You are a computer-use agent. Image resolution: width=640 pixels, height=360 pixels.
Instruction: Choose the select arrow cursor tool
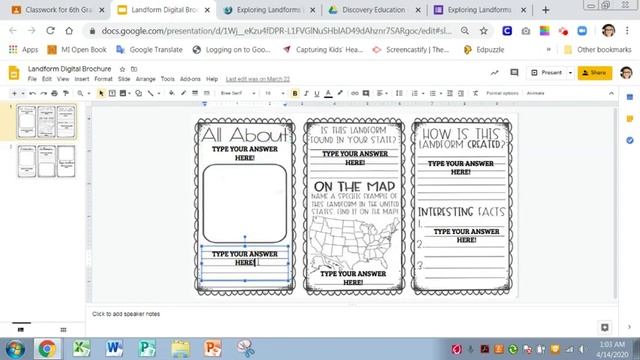tap(101, 93)
